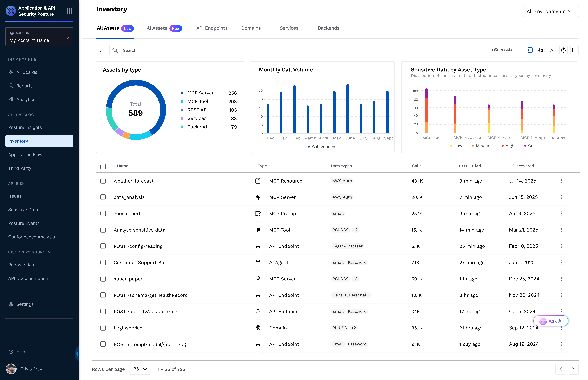The width and height of the screenshot is (588, 380).
Task: Click AI Agent icon for Customer Support Bot
Action: (x=258, y=262)
